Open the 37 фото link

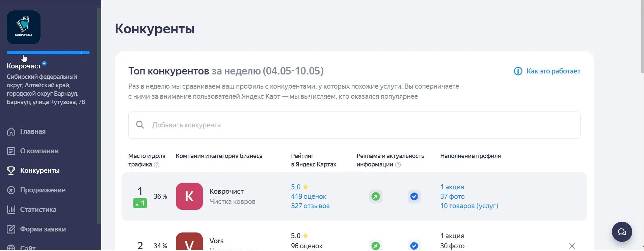[x=452, y=196]
